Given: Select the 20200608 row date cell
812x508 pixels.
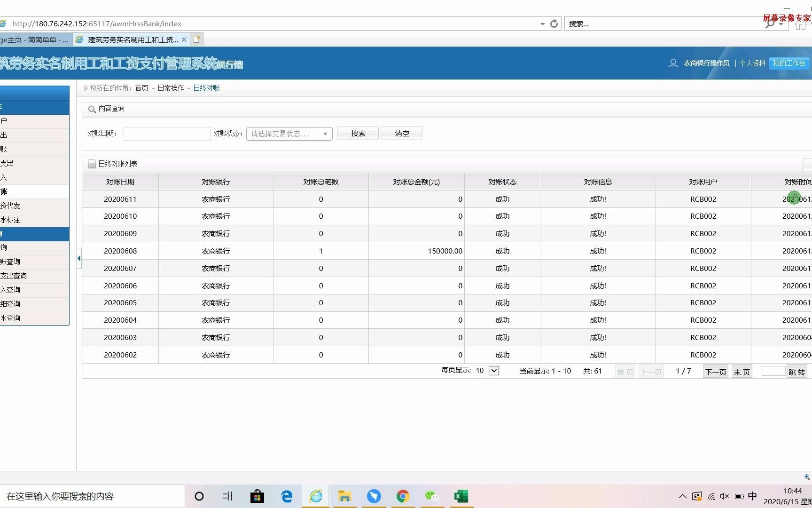Looking at the screenshot, I should 120,251.
